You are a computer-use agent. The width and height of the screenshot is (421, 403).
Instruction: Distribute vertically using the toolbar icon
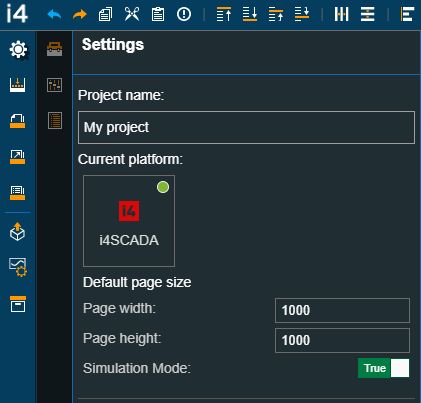tap(368, 14)
